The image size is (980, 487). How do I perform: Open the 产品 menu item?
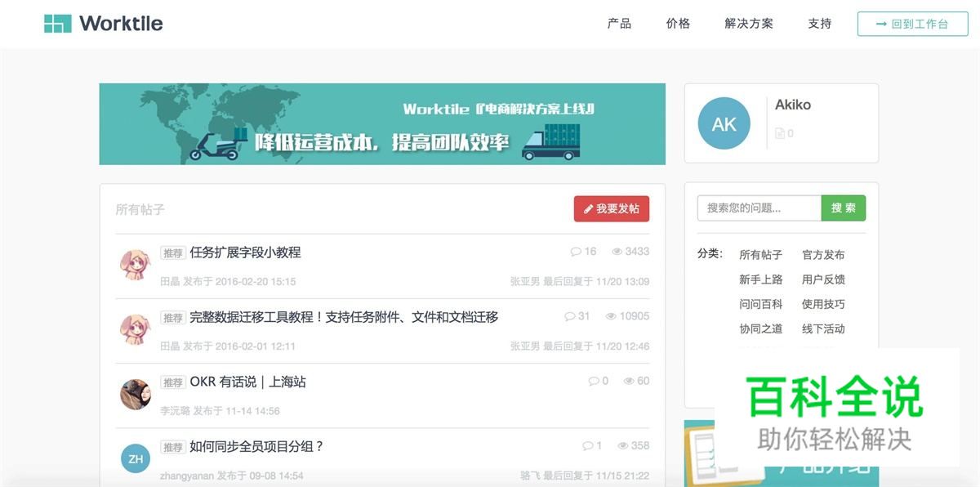tap(618, 24)
